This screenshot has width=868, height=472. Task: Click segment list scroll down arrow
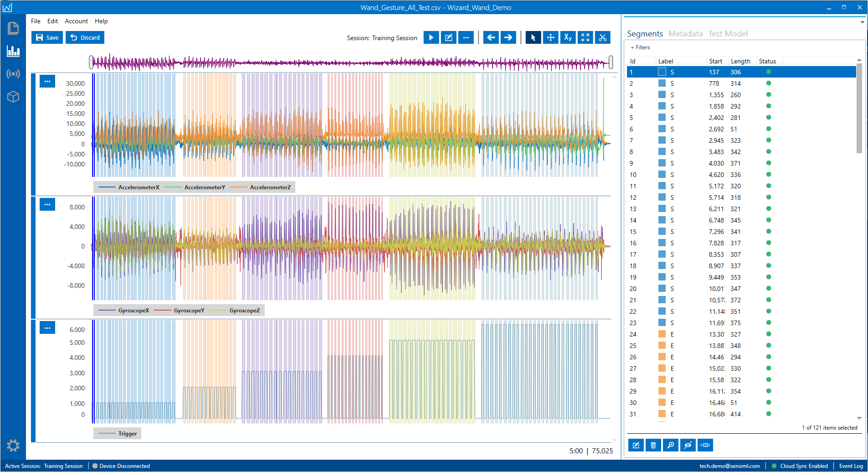point(859,418)
